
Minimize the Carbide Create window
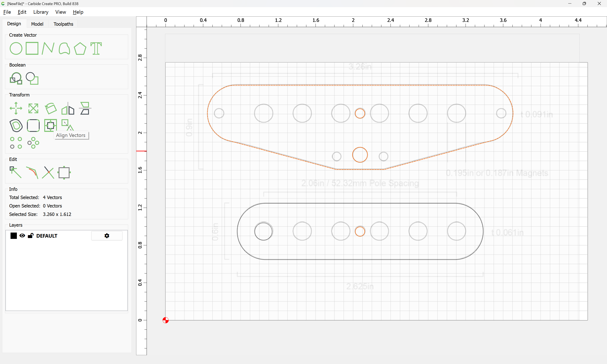pyautogui.click(x=570, y=4)
